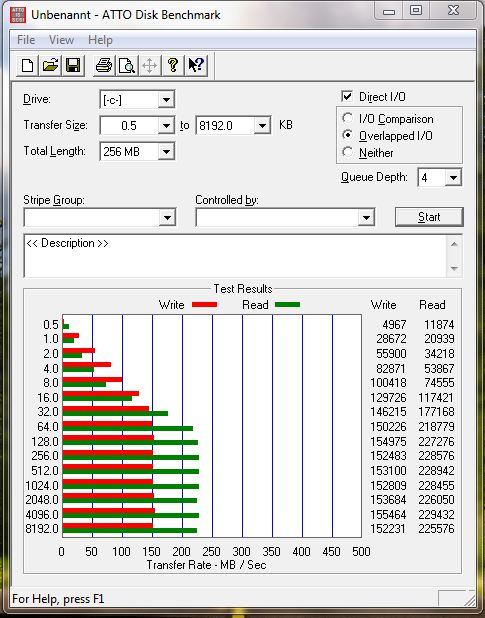Expand the Controlled by dropdown
This screenshot has width=485, height=618.
366,217
